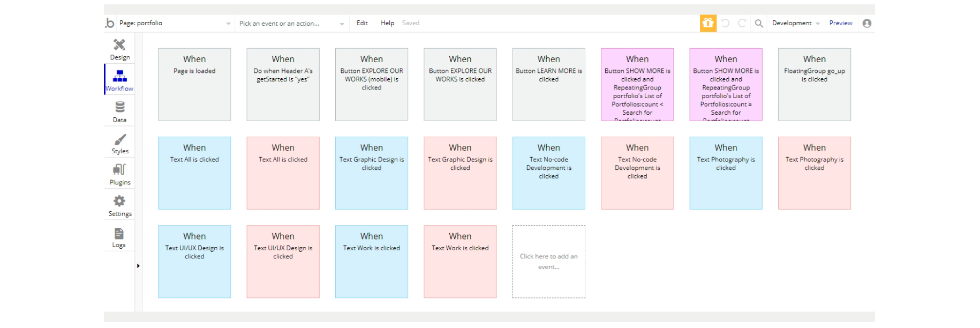This screenshot has width=980, height=328.
Task: Click the orange gift icon
Action: [708, 23]
